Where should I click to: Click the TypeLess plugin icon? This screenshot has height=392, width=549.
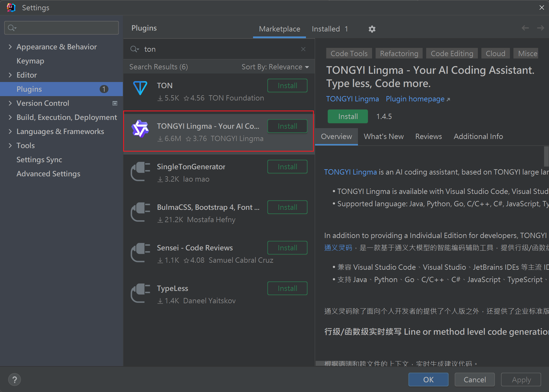[x=140, y=293]
